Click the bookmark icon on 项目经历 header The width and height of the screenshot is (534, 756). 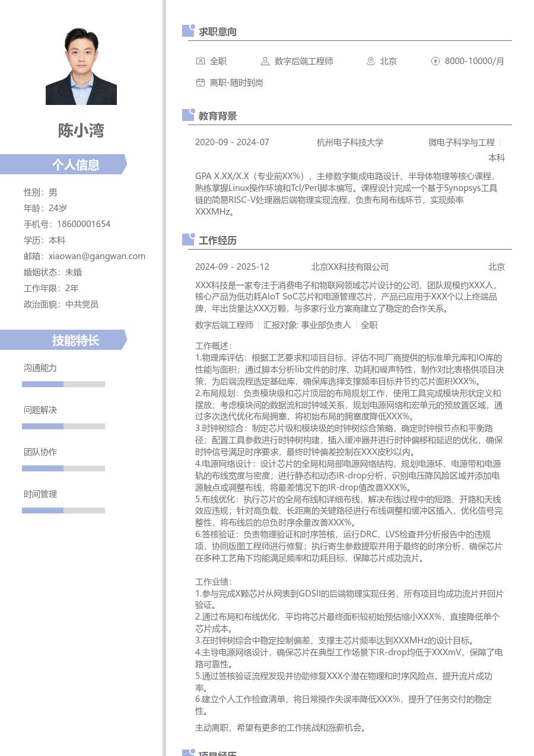[x=187, y=753]
